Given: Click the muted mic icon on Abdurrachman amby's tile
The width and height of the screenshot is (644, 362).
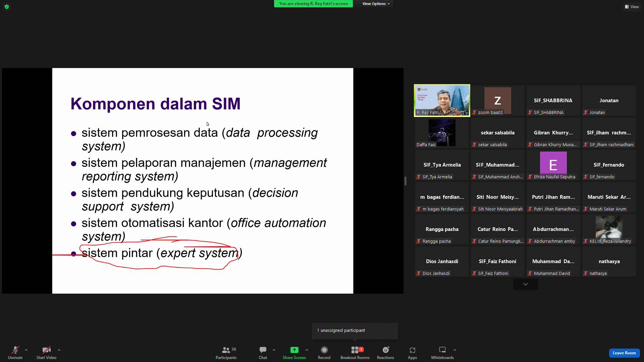Looking at the screenshot, I should (530, 241).
